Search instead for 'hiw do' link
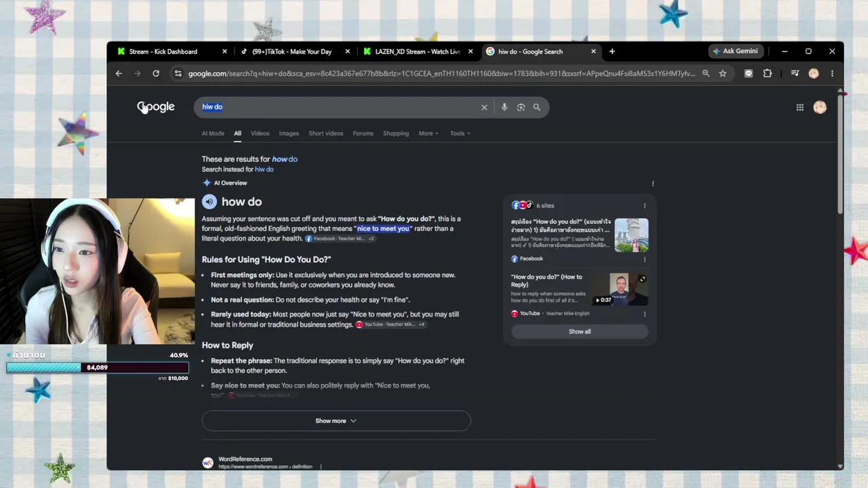This screenshot has height=488, width=868. [x=264, y=169]
